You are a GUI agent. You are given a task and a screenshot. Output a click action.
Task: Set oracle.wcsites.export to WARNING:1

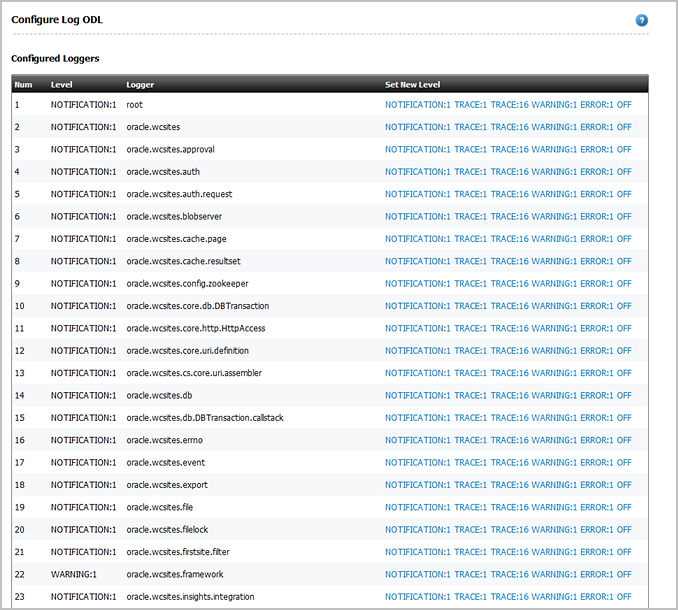click(554, 485)
